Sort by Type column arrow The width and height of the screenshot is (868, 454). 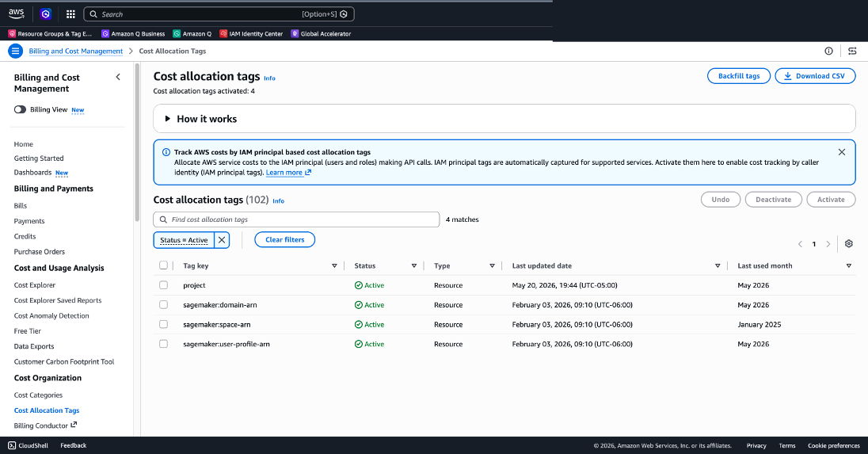pos(492,265)
